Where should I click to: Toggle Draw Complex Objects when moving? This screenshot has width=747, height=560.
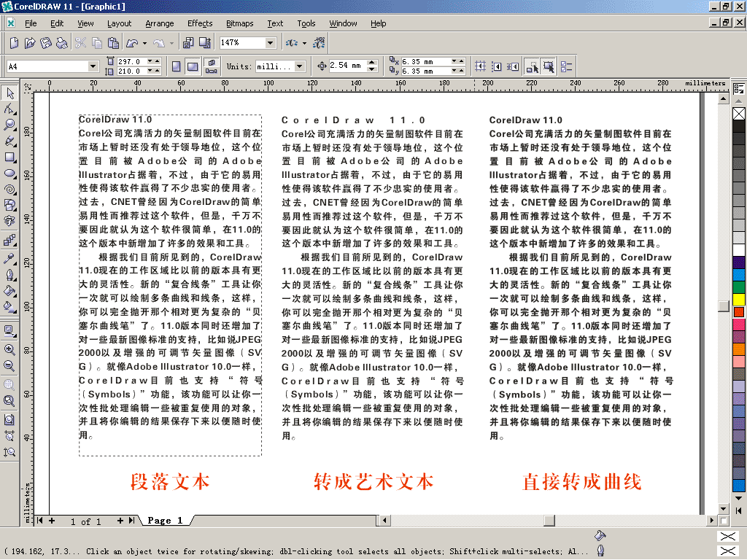[532, 66]
